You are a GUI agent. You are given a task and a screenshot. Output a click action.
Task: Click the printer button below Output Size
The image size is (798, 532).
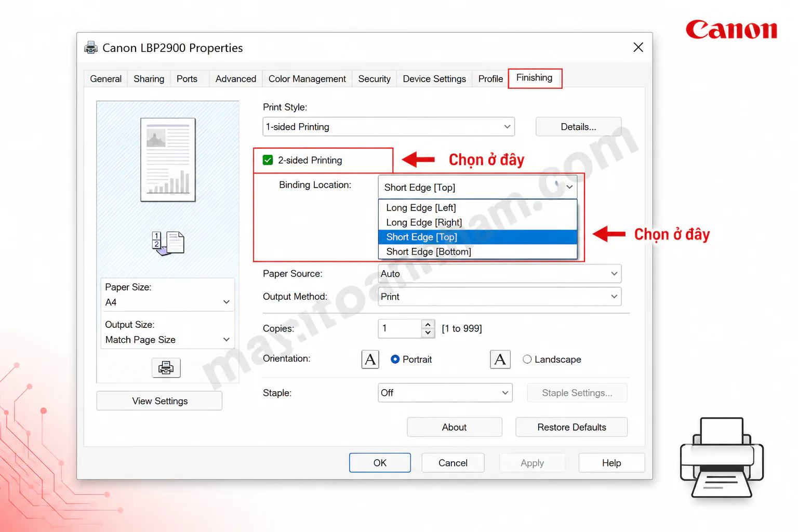(166, 368)
